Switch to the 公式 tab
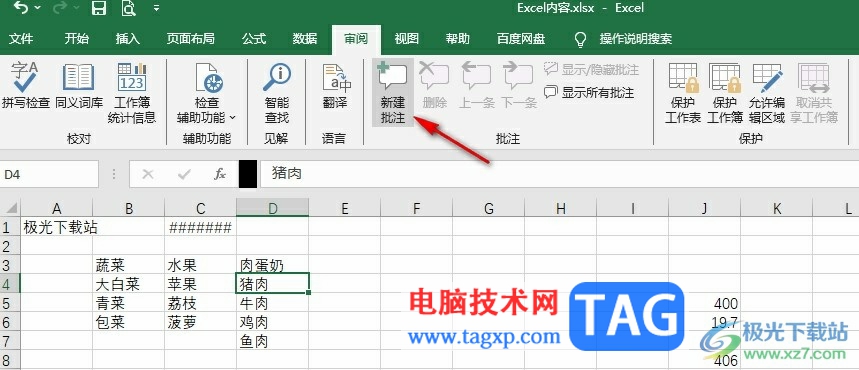859x370 pixels. click(x=254, y=39)
